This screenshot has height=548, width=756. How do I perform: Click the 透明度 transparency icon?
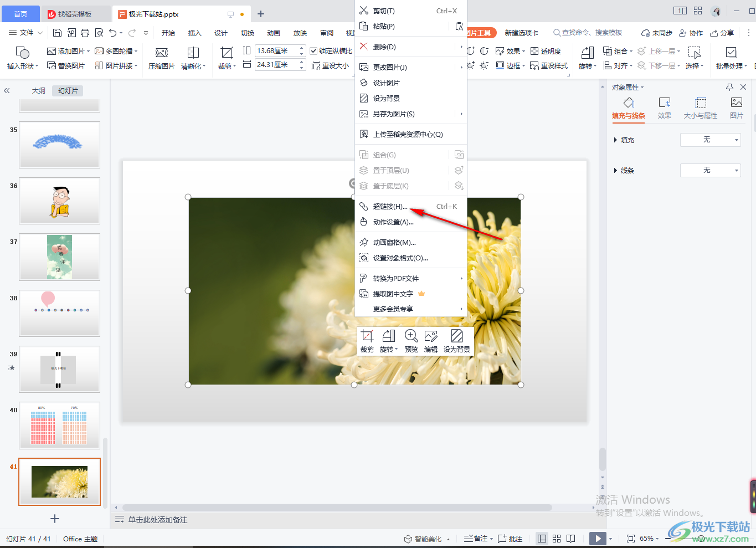546,51
